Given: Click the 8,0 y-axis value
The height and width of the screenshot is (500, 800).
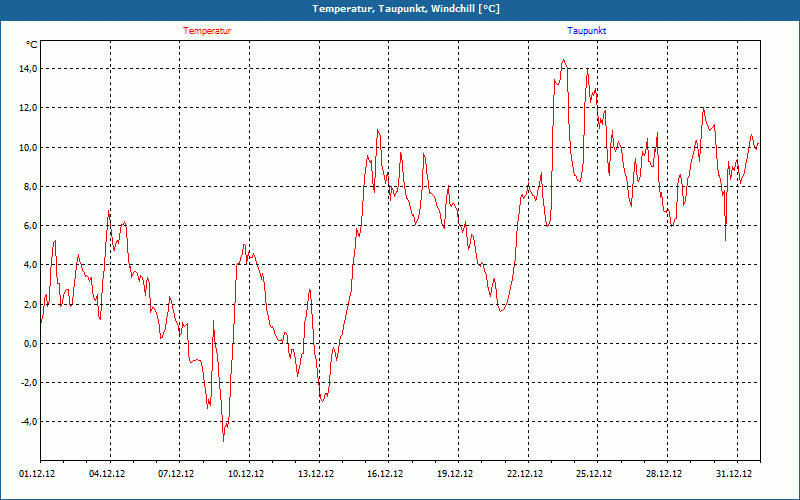Looking at the screenshot, I should [x=31, y=187].
